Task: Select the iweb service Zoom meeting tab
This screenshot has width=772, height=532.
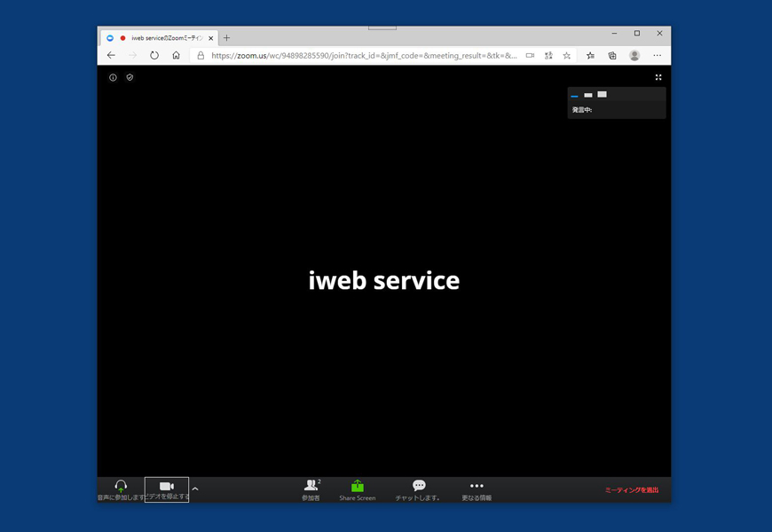Action: tap(160, 38)
